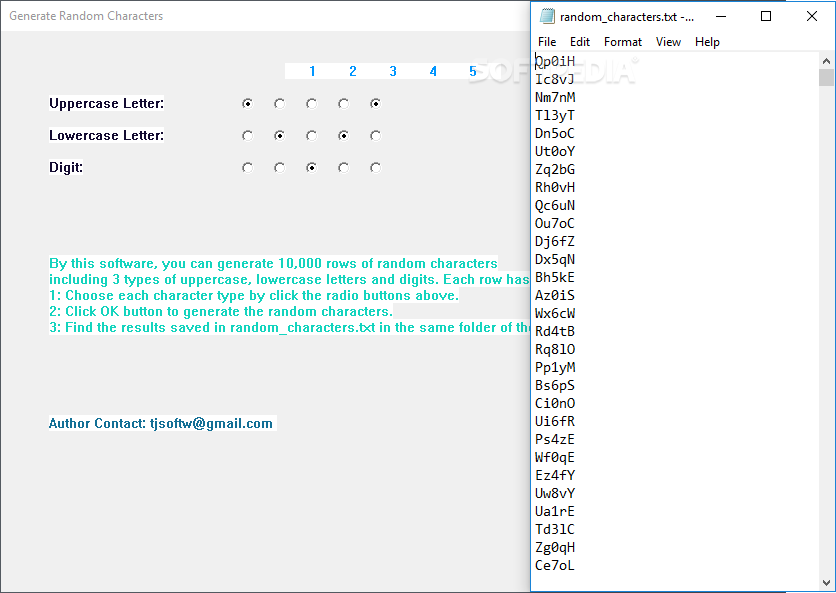Click the Notepad vertical scrollbar thumb
Image resolution: width=836 pixels, height=593 pixels.
[x=826, y=77]
